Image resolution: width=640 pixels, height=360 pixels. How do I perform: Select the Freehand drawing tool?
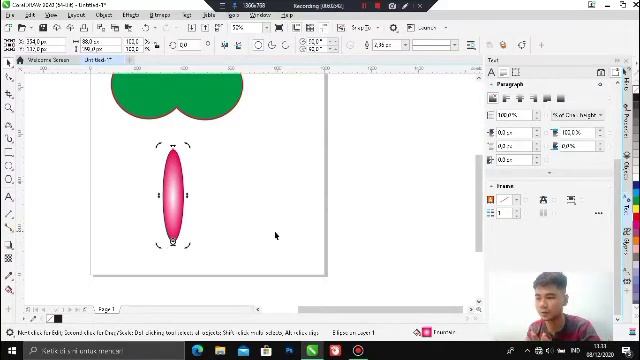(x=9, y=125)
